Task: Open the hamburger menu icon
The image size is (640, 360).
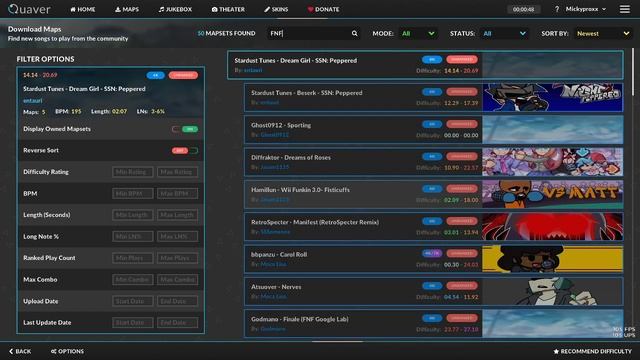Action: 624,9
